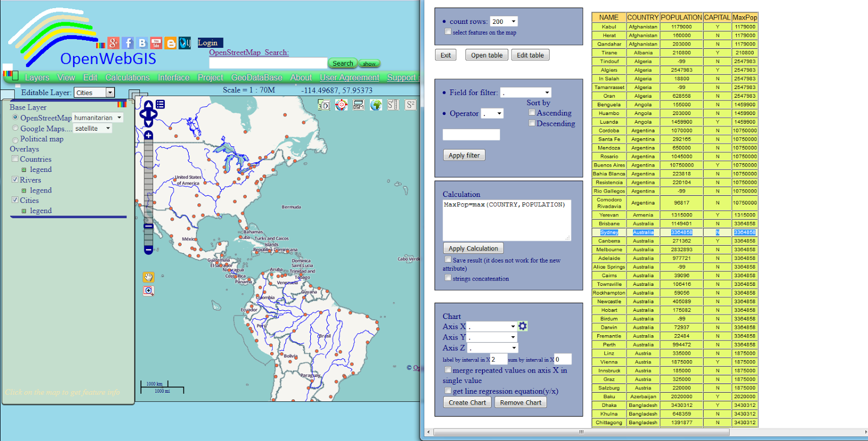Open chart settings gear icon
The image size is (868, 441).
pyautogui.click(x=522, y=326)
